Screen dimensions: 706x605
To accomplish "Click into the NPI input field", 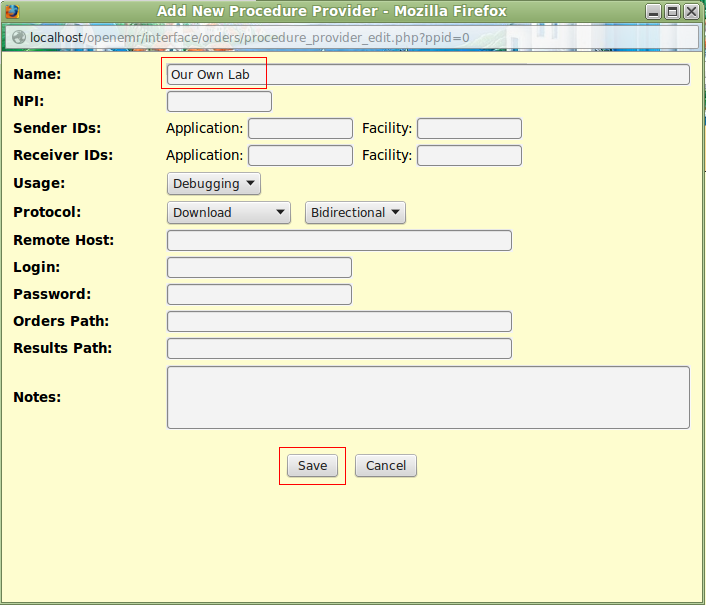I will tap(219, 102).
